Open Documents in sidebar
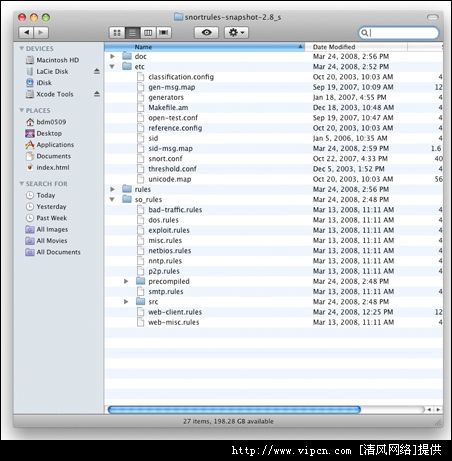The height and width of the screenshot is (461, 452). pos(53,156)
